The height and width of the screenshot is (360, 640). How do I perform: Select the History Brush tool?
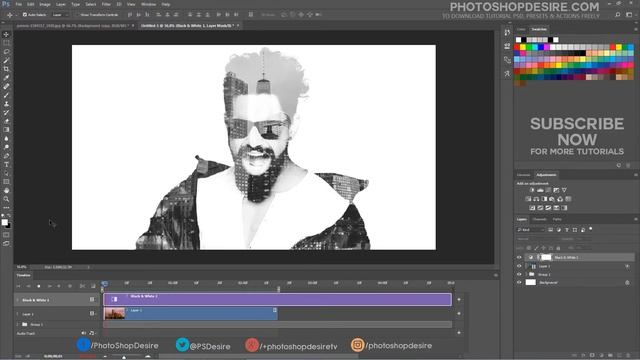(6, 112)
